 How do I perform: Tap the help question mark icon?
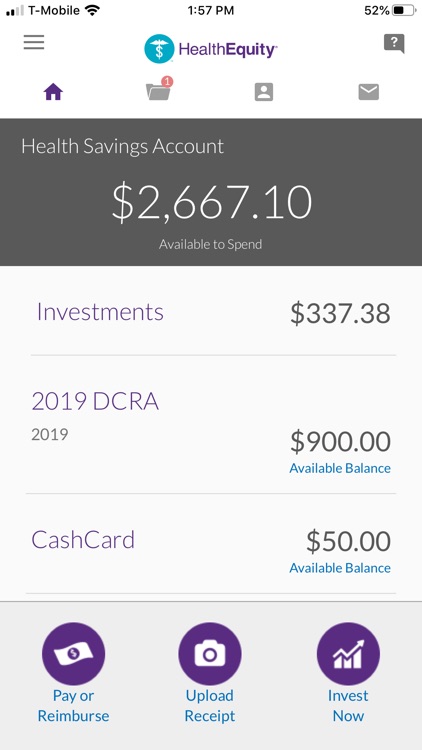point(394,44)
